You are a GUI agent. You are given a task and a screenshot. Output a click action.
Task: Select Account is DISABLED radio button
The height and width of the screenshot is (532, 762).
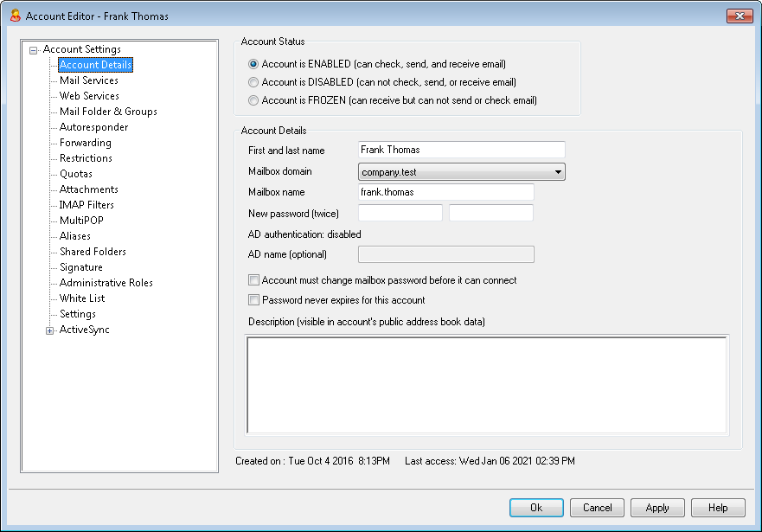[x=253, y=82]
